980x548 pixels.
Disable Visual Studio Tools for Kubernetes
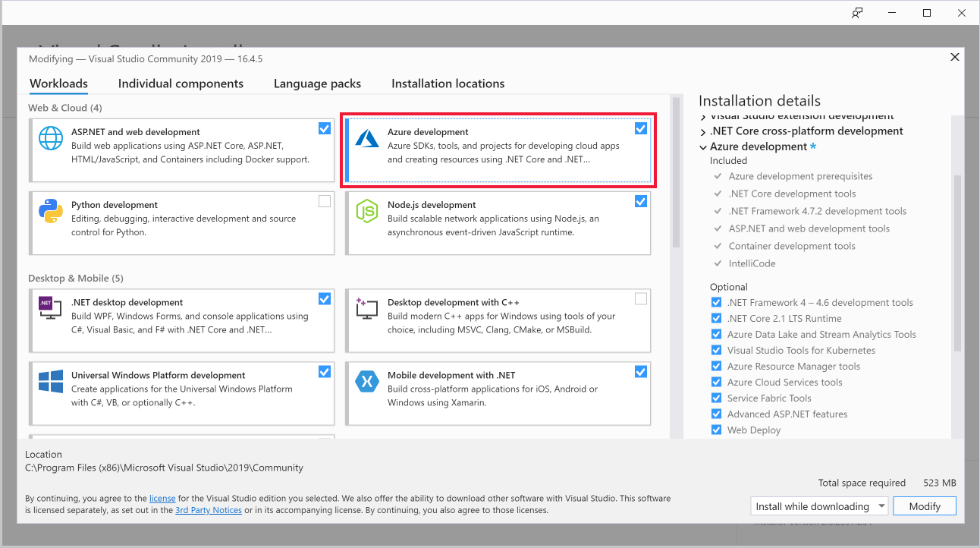[x=716, y=350]
